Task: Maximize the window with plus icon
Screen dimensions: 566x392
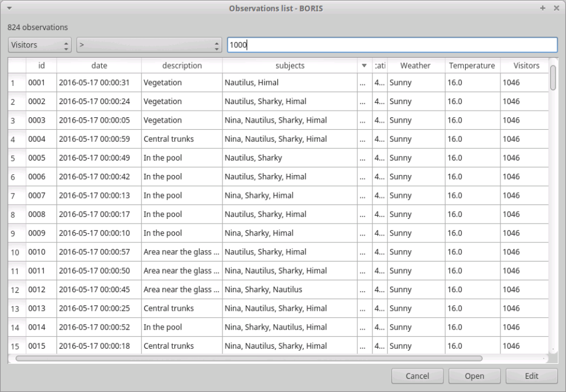Action: (x=543, y=8)
